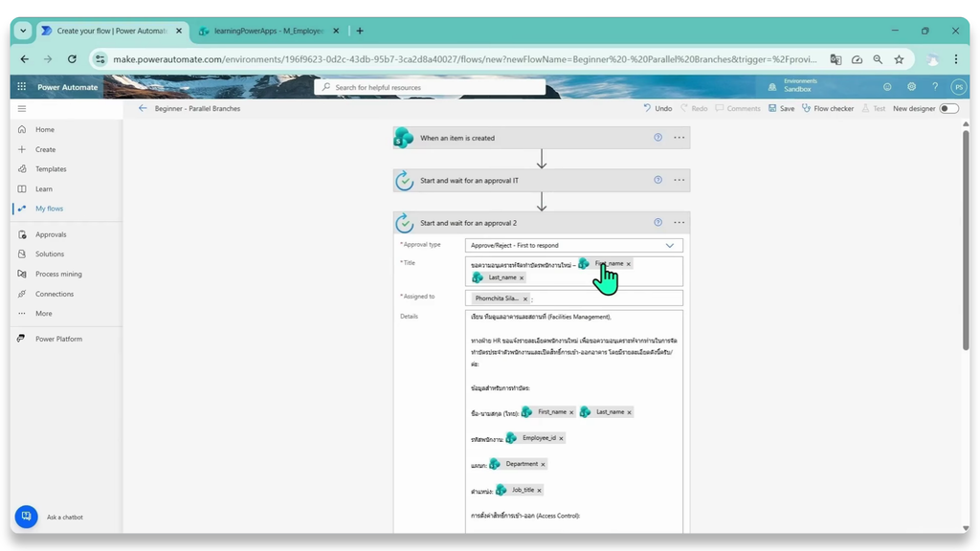Show help for 'When an item is created'
This screenshot has height=551, width=980.
point(658,138)
